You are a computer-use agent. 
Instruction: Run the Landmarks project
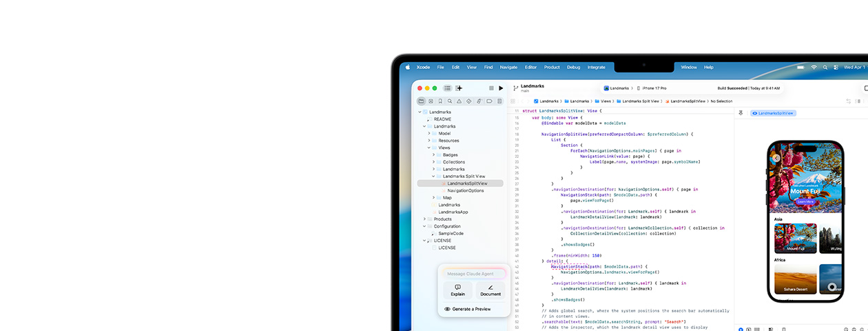click(x=501, y=88)
